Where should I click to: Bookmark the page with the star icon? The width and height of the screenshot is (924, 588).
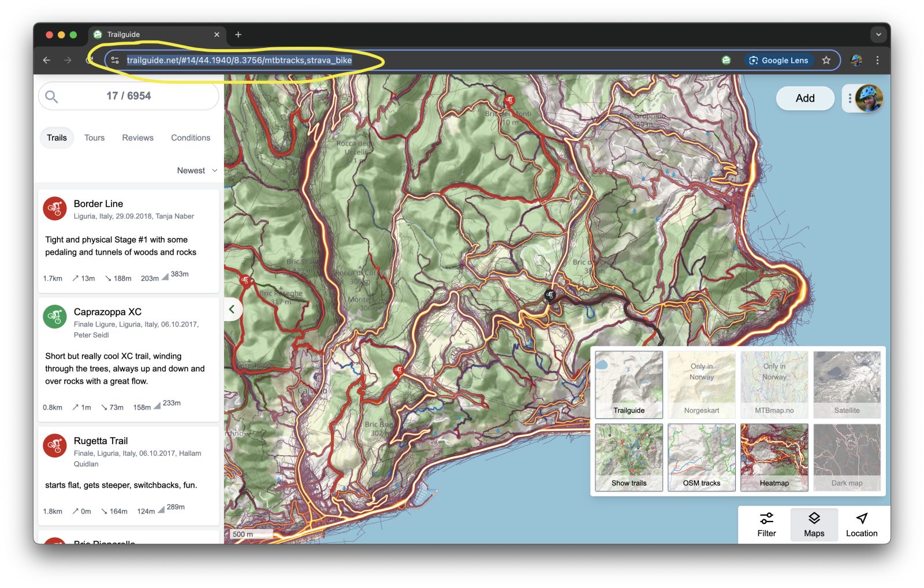pos(826,60)
